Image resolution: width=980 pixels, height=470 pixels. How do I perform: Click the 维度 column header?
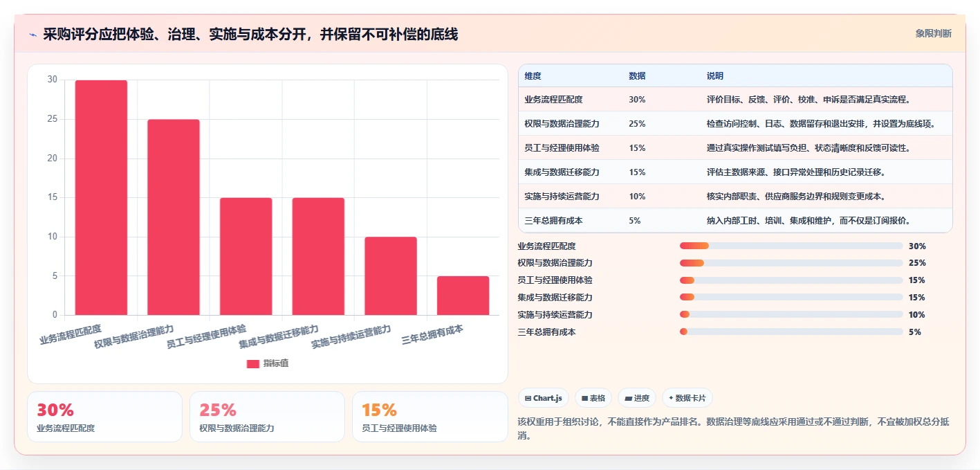533,76
